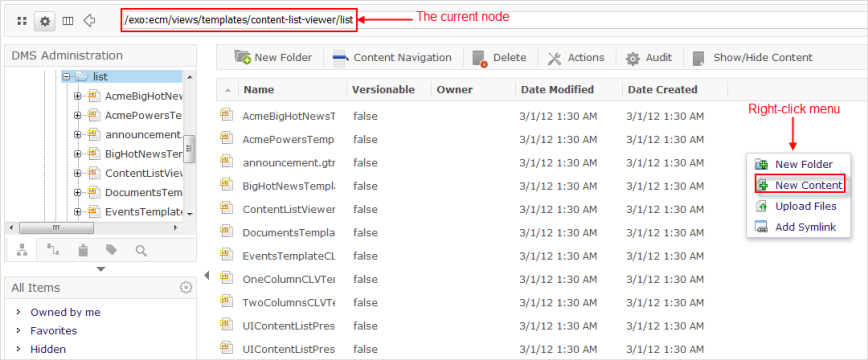Open Actions in the action toolbar
Viewport: 868px width, 360px height.
coord(576,58)
